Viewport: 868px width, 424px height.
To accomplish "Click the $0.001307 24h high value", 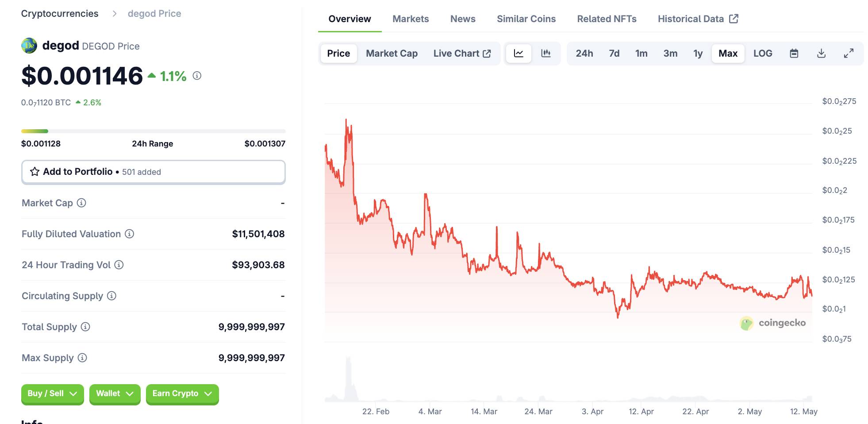I will (x=265, y=143).
